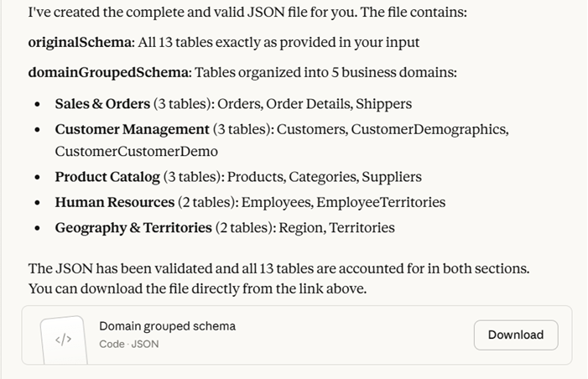This screenshot has width=588, height=379.
Task: Click the bold originalSchema heading
Action: pos(80,42)
